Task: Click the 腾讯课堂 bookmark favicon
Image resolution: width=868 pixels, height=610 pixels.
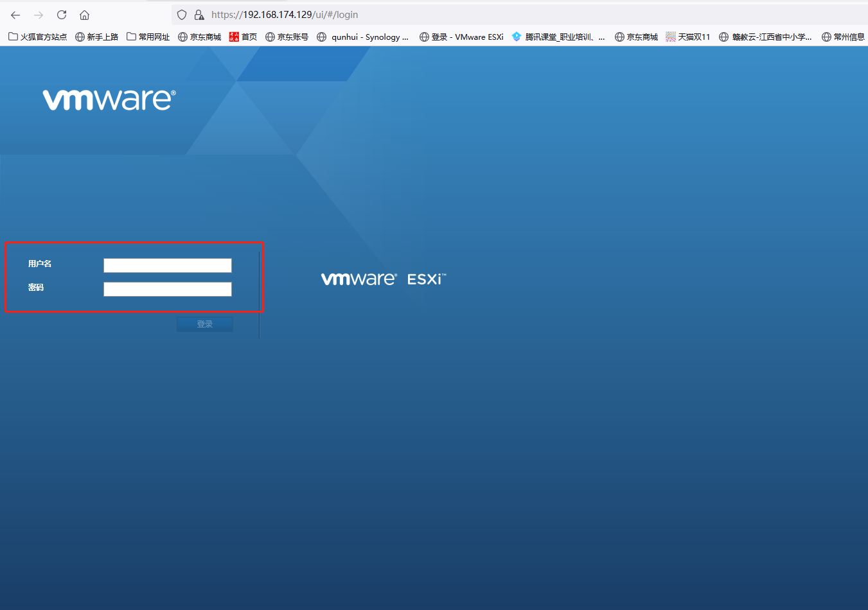Action: (x=517, y=37)
